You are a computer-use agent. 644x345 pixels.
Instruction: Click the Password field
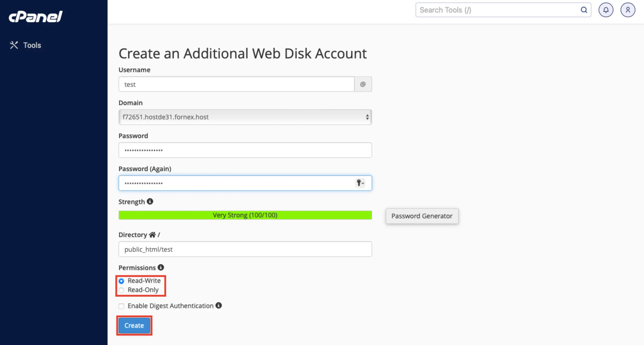coord(245,150)
